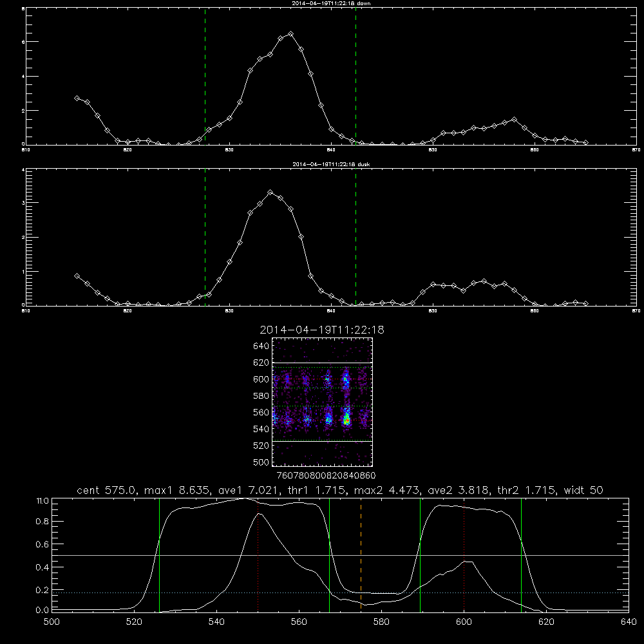This screenshot has width=644, height=644.
Task: Select the highest peak diamond in dusk plot
Action: click(x=270, y=192)
